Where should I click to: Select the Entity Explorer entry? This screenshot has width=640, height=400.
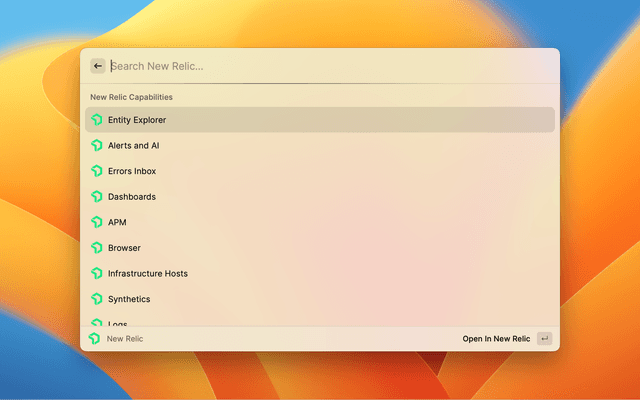(137, 120)
